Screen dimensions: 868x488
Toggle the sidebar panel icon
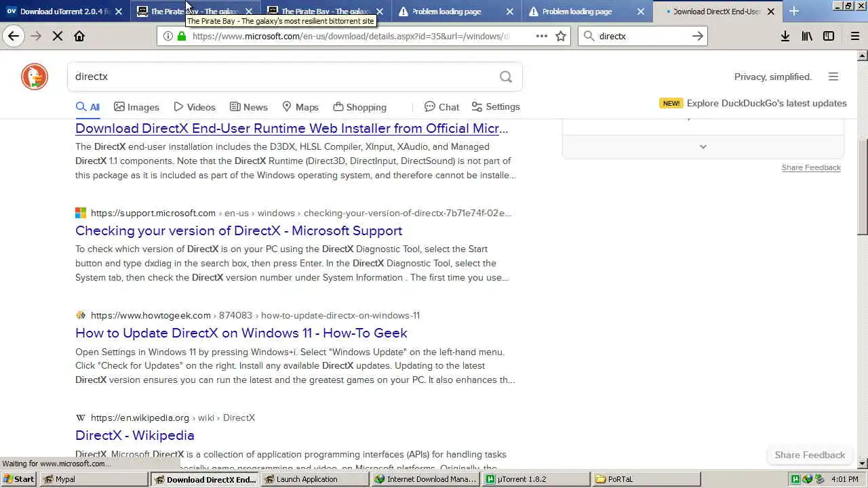pos(829,36)
